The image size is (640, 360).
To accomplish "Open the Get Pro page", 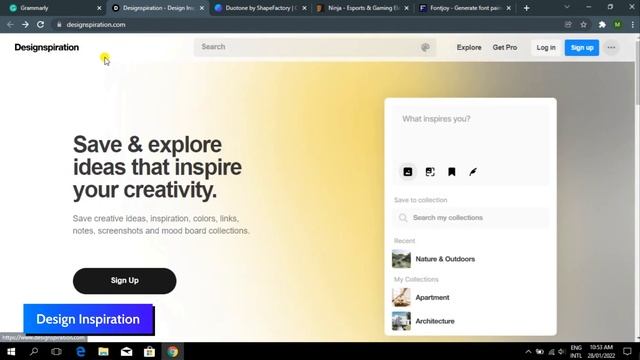I will pos(504,47).
